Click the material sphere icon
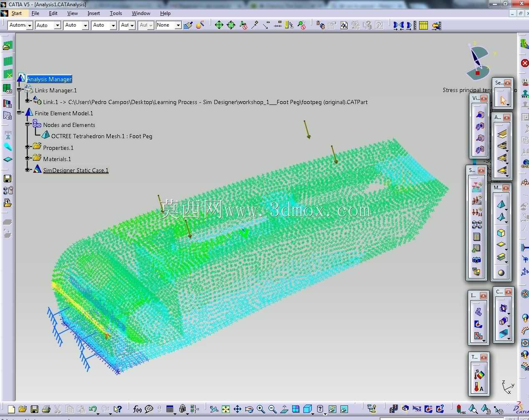The image size is (529, 420). (501, 273)
